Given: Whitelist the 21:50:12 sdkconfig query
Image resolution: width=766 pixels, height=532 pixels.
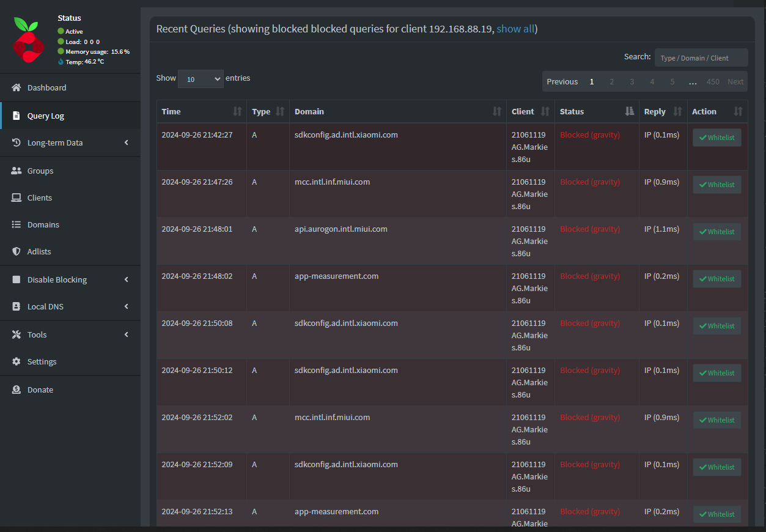Looking at the screenshot, I should (717, 373).
